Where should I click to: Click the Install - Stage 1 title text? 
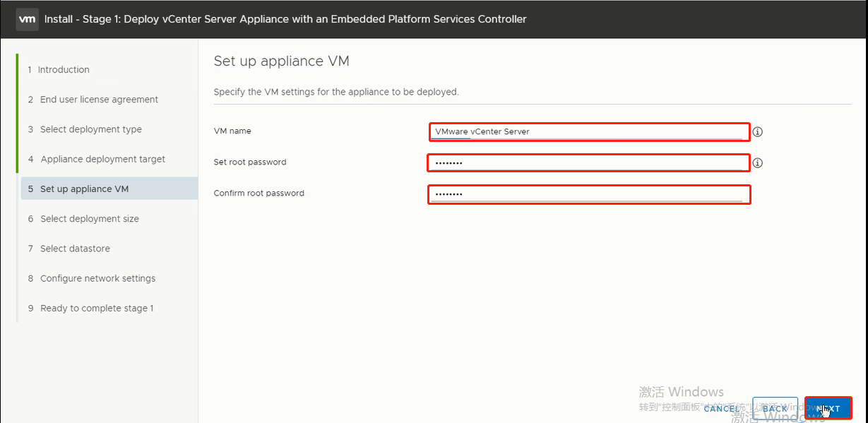[285, 19]
